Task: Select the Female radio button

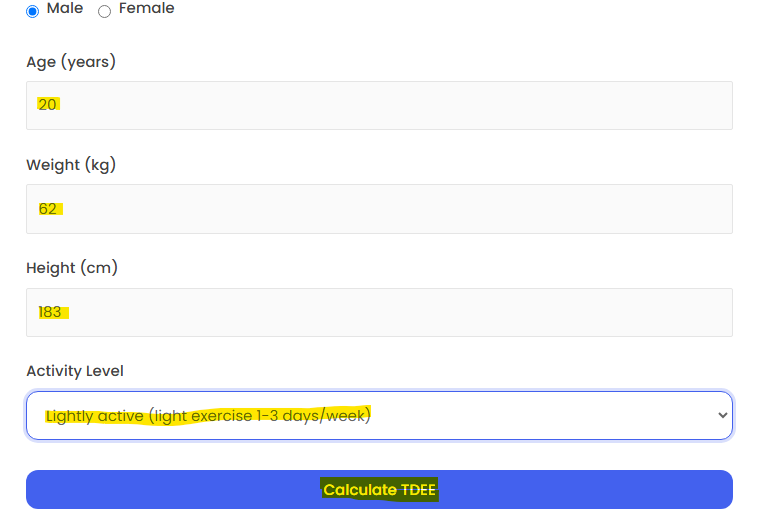Action: pyautogui.click(x=104, y=11)
